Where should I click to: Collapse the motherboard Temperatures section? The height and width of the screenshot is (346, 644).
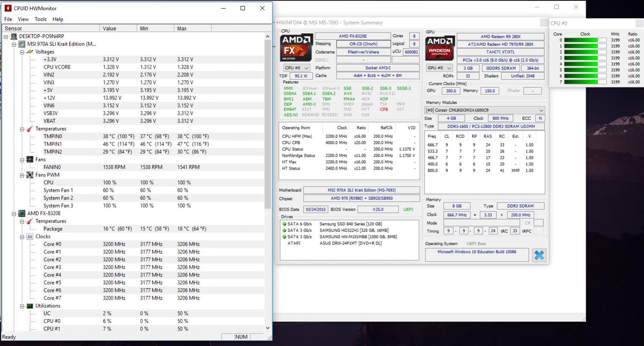click(22, 129)
